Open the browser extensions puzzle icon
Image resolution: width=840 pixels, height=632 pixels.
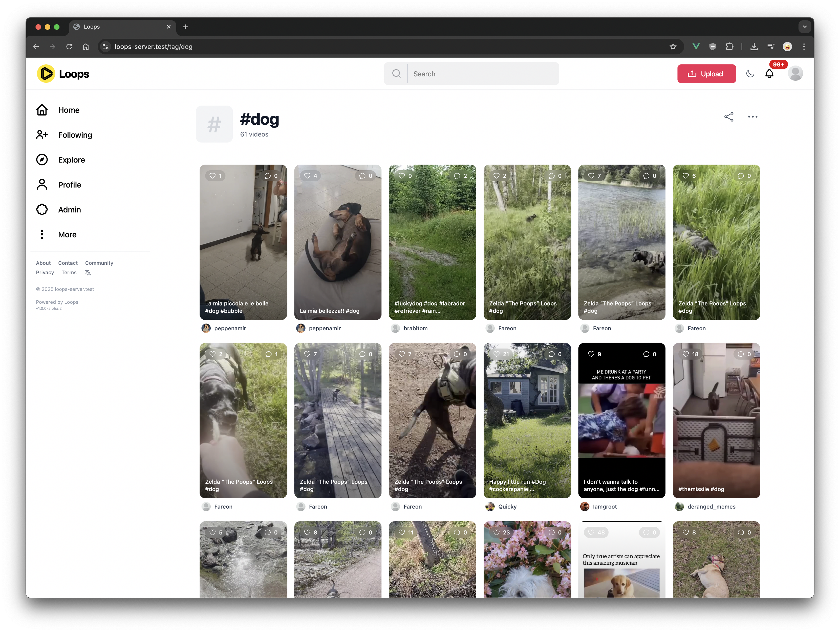pyautogui.click(x=729, y=47)
